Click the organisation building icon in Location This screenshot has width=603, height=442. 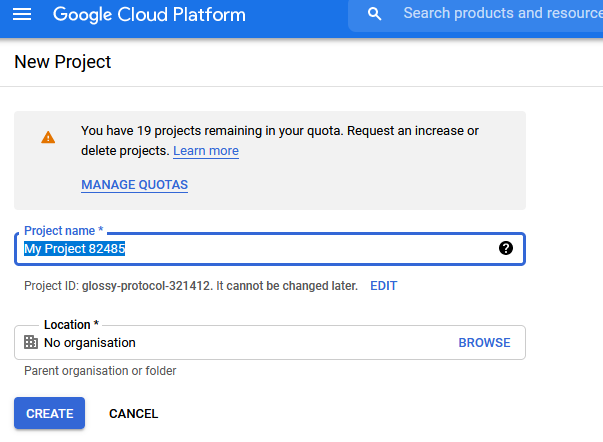coord(31,342)
